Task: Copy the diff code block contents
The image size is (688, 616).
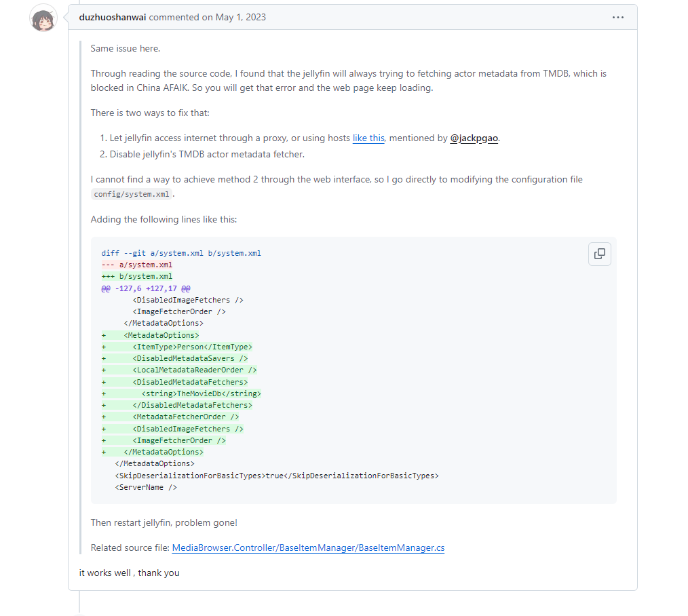Action: 599,254
